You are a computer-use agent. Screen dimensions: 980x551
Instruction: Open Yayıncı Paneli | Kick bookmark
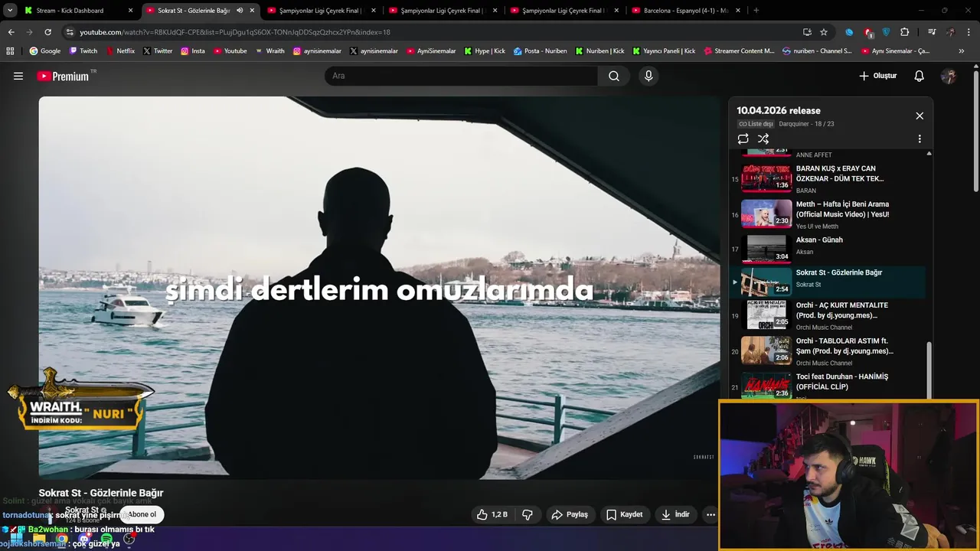point(664,51)
